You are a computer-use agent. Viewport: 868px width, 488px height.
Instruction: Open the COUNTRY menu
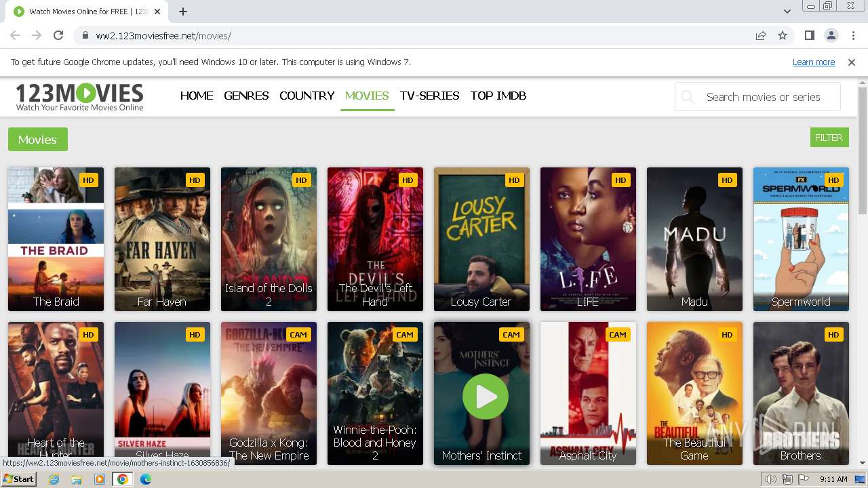coord(307,96)
